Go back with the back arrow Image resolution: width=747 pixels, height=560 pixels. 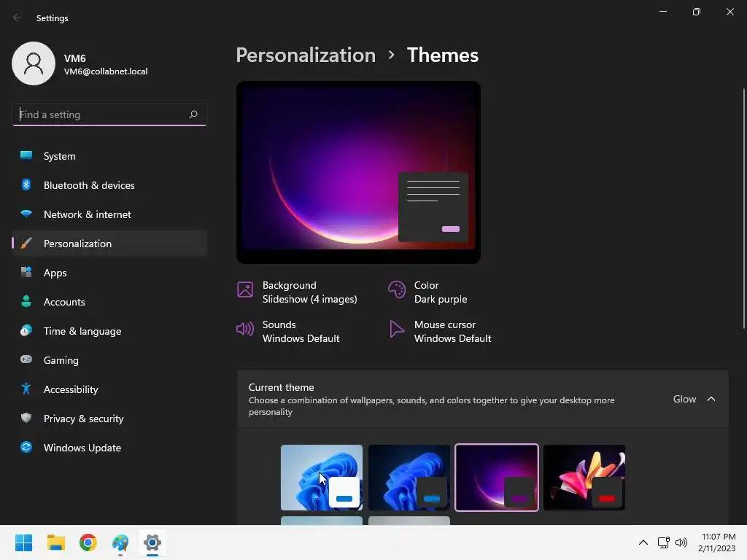coord(18,17)
